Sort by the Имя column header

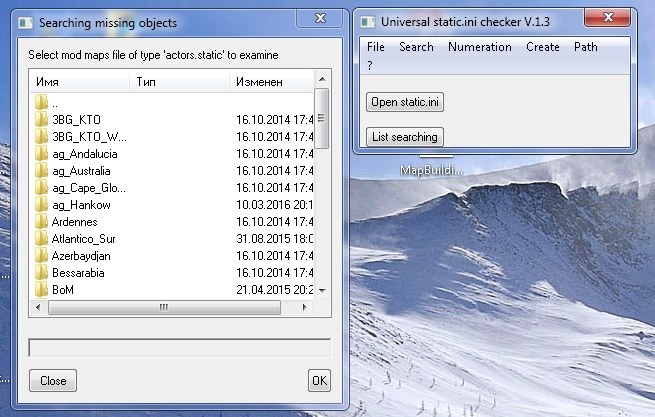(79, 81)
